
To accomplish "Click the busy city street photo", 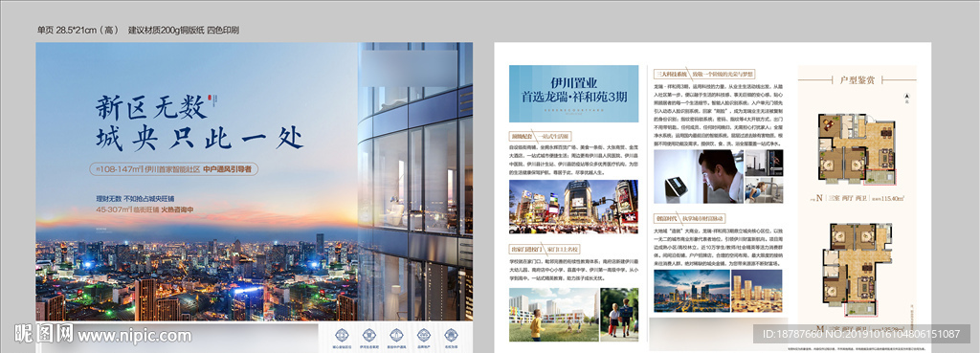I will [574, 207].
